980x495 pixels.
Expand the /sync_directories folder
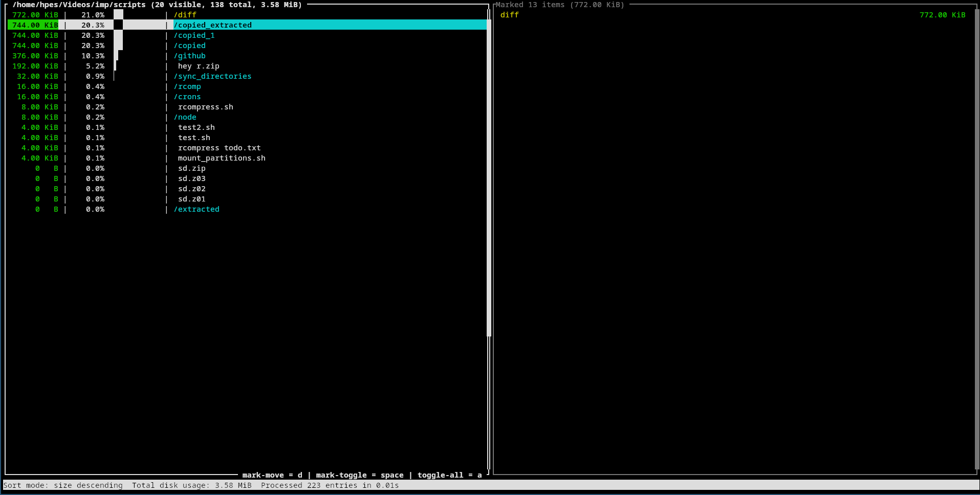pyautogui.click(x=212, y=76)
